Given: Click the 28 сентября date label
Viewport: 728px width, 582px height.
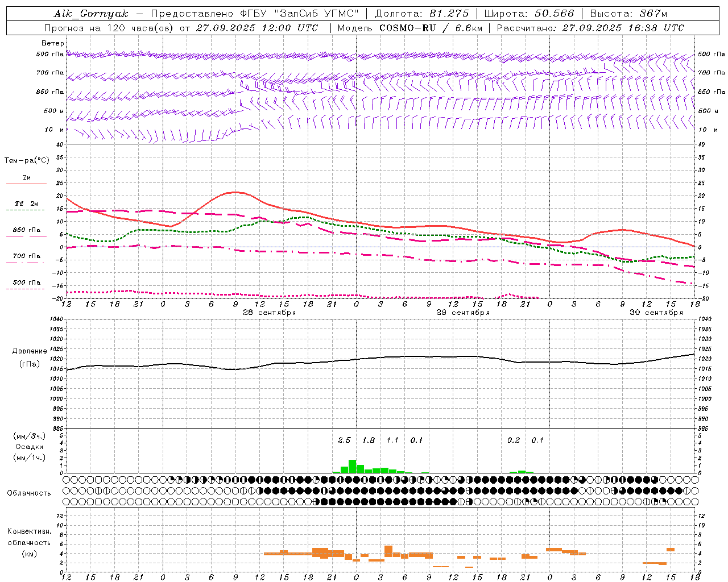Looking at the screenshot, I should 270,313.
